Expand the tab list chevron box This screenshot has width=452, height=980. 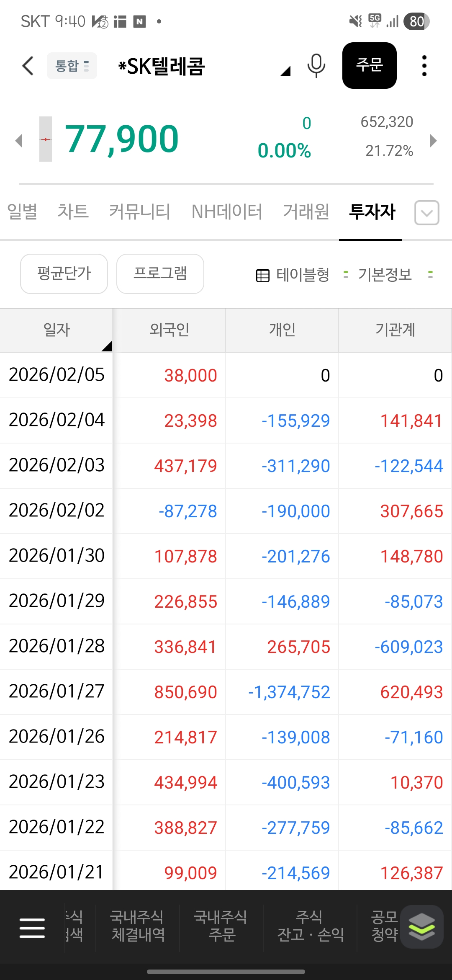[426, 213]
